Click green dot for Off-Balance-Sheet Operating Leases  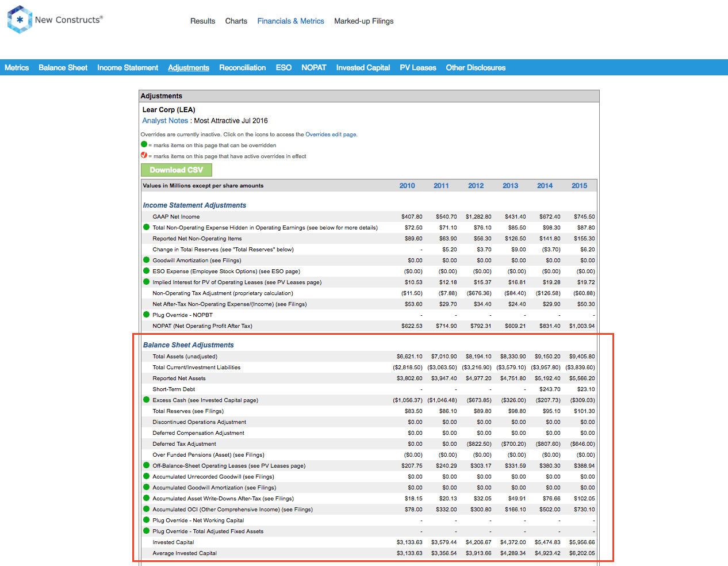(146, 465)
